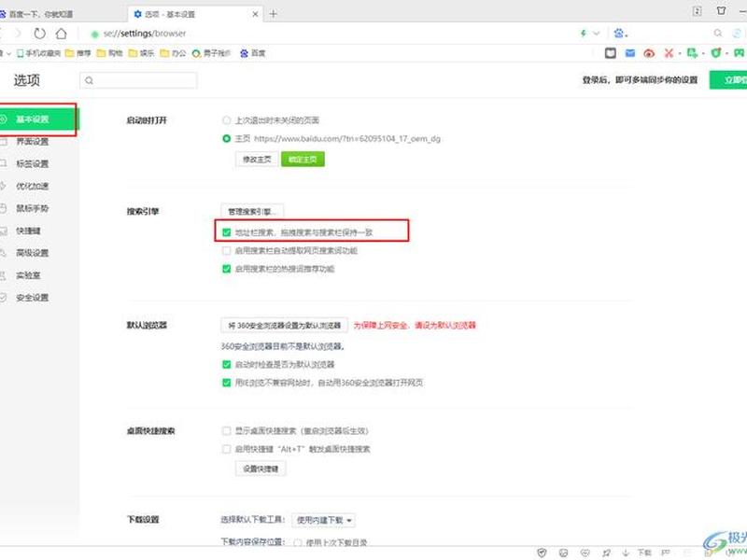747x560 pixels.
Task: Click the green game controller extension icon
Action: (739, 53)
